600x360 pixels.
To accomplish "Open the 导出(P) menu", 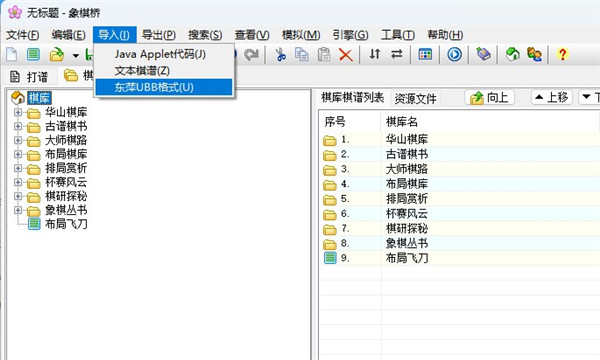I will tap(159, 35).
